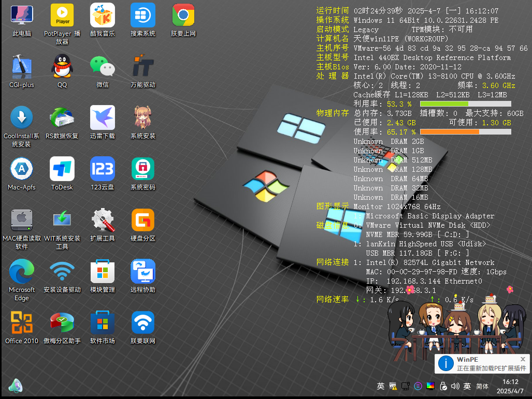Click the 'Intel 440BX Desktop Reference Platform' text
This screenshot has width=532, height=399.
pos(432,57)
